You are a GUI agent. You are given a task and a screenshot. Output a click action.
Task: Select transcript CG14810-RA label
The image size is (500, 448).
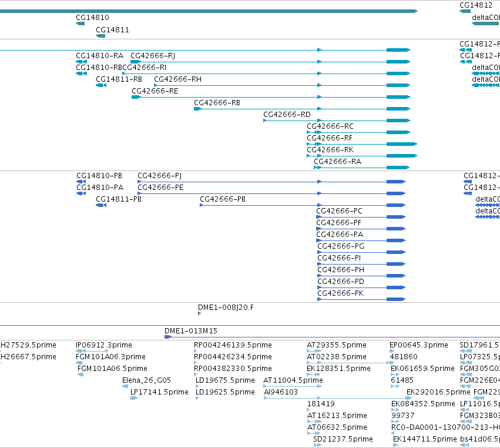(99, 56)
